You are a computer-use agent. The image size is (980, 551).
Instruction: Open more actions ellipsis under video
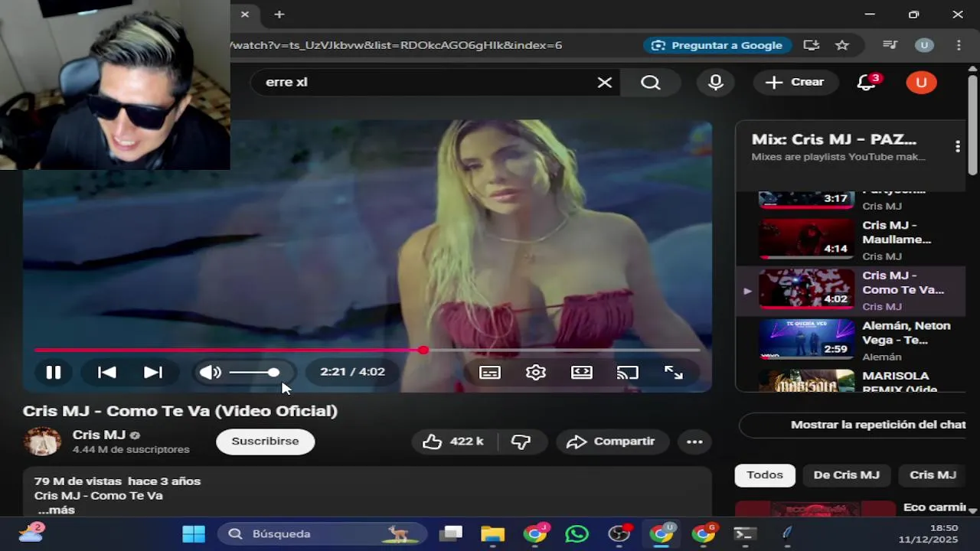click(x=694, y=442)
